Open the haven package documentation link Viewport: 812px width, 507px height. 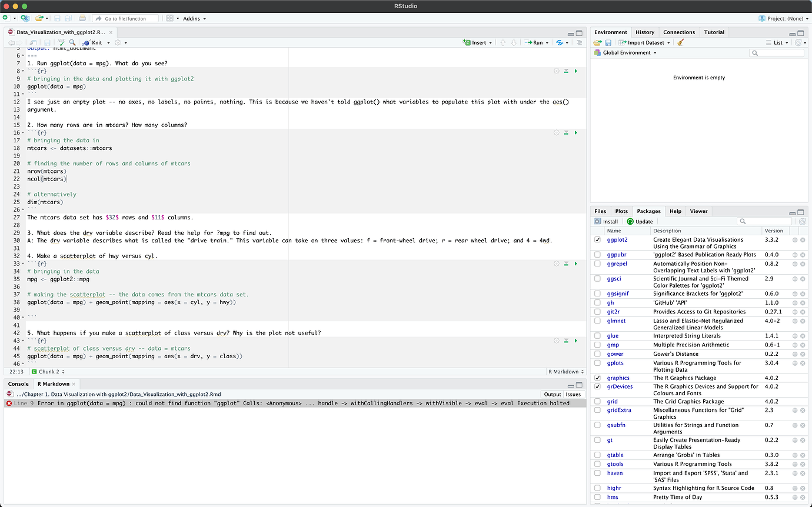coord(614,473)
